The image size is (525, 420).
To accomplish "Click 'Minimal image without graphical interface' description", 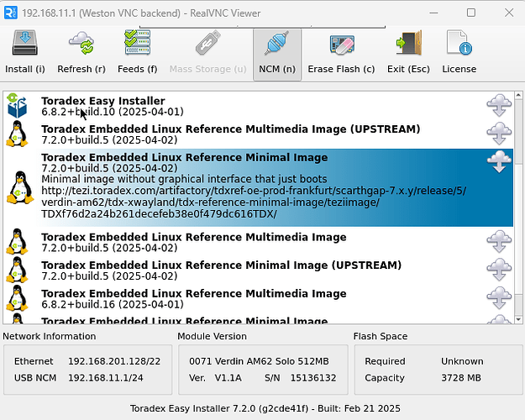I will 184,179.
